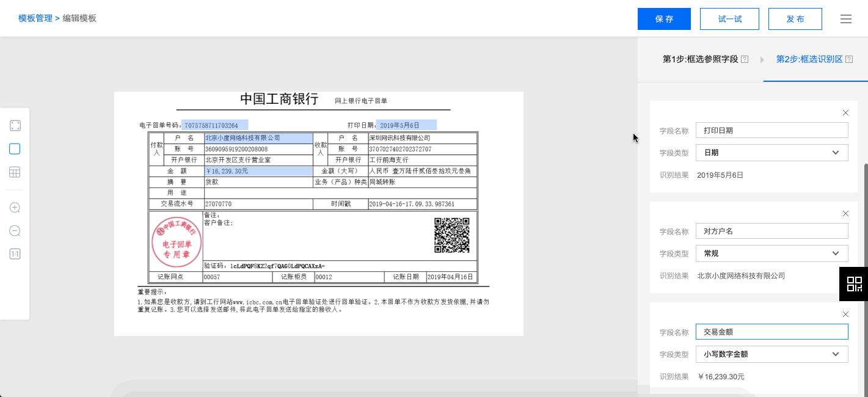
Task: Click transaction number 27070770 on receipt
Action: click(218, 204)
